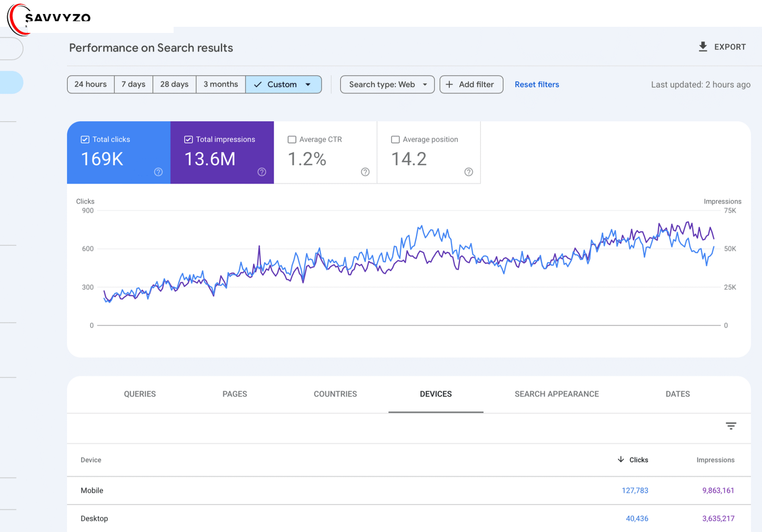Image resolution: width=762 pixels, height=532 pixels.
Task: Click the 3,635,217 impressions value
Action: 718,519
